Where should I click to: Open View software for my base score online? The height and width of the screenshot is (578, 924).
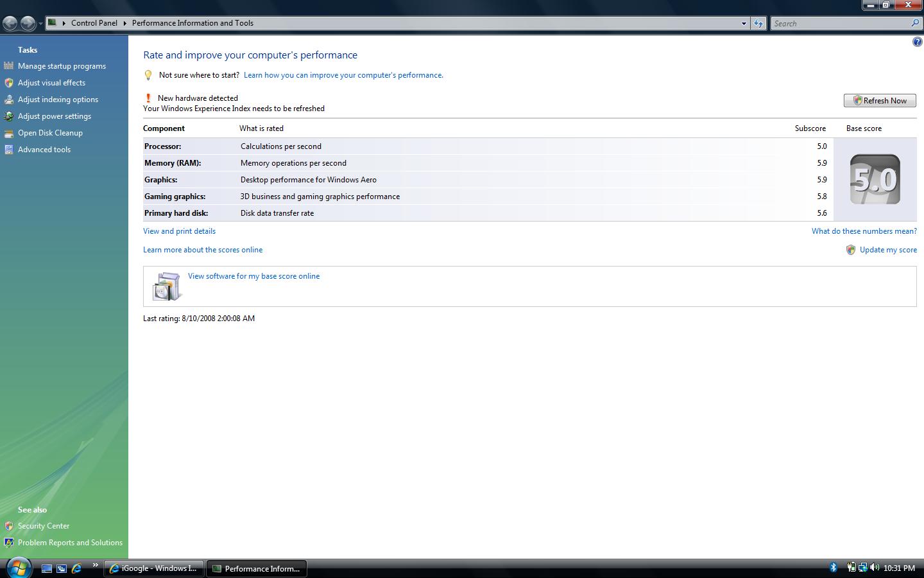pos(254,276)
